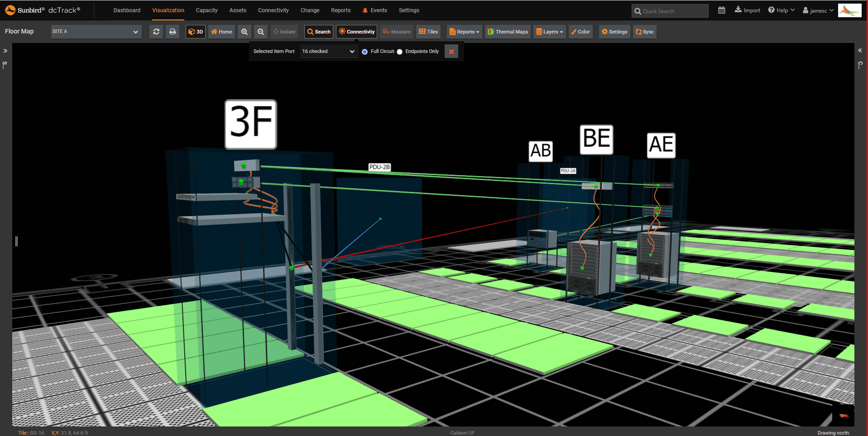Viewport: 868px width, 436px height.
Task: Open the SITE A location dropdown
Action: click(x=96, y=32)
